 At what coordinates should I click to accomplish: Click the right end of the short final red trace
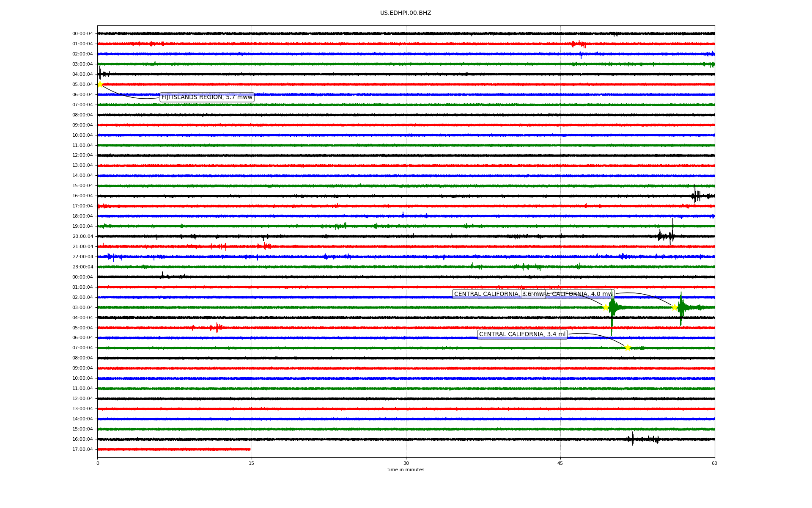pyautogui.click(x=250, y=449)
